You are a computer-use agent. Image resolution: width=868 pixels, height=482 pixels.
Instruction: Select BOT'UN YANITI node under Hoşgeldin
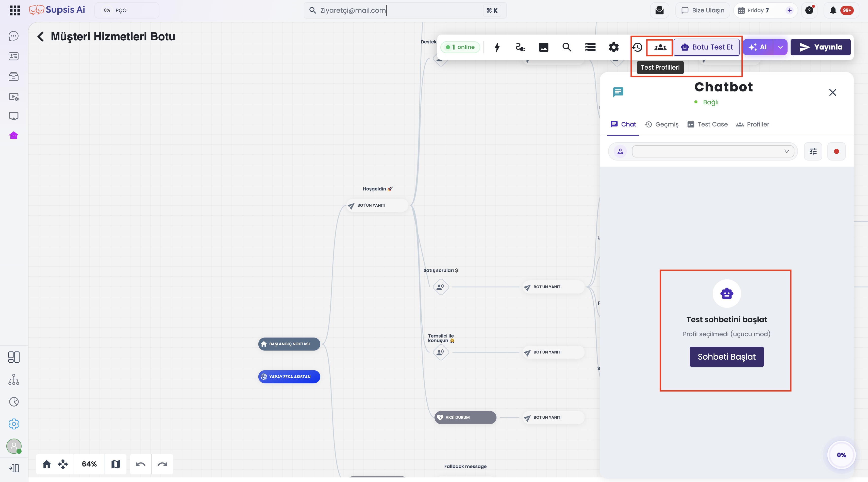point(377,205)
